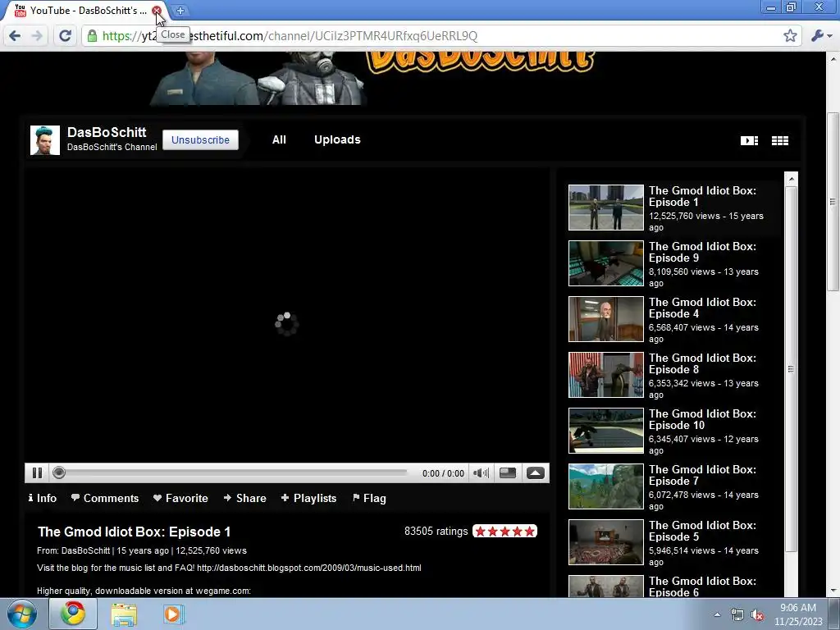Viewport: 840px width, 630px height.
Task: Click the page scroll-down arrow
Action: point(832,591)
